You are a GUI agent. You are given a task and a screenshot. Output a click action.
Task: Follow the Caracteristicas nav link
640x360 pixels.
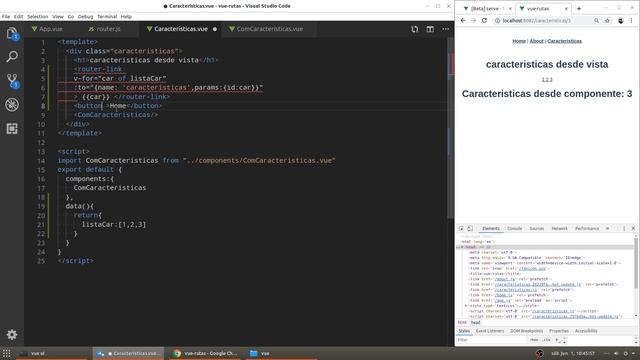point(564,41)
